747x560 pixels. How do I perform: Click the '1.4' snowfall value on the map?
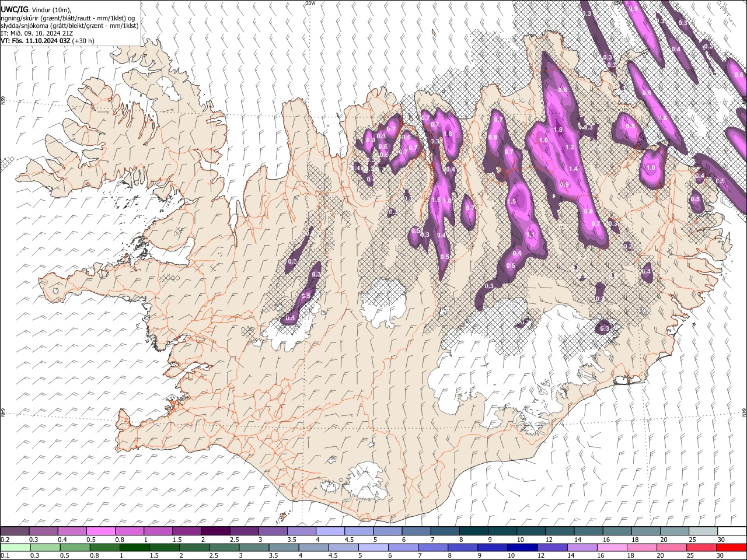[573, 169]
